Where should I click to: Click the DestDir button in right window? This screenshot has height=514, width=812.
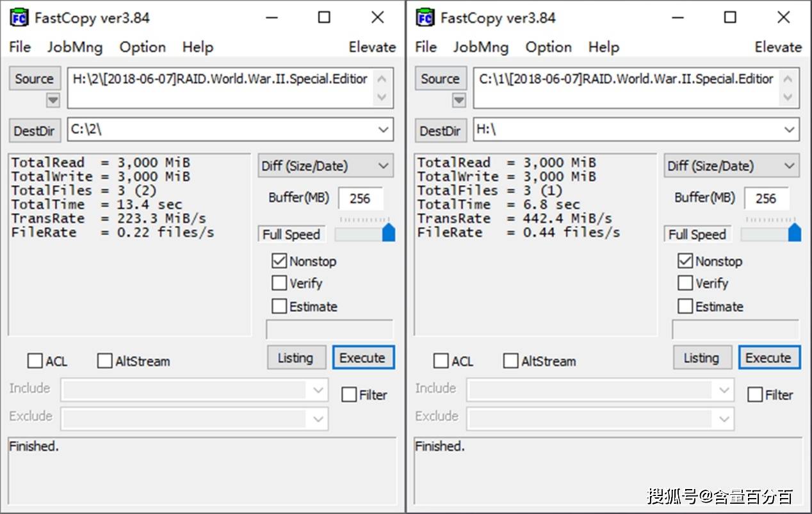tap(441, 131)
